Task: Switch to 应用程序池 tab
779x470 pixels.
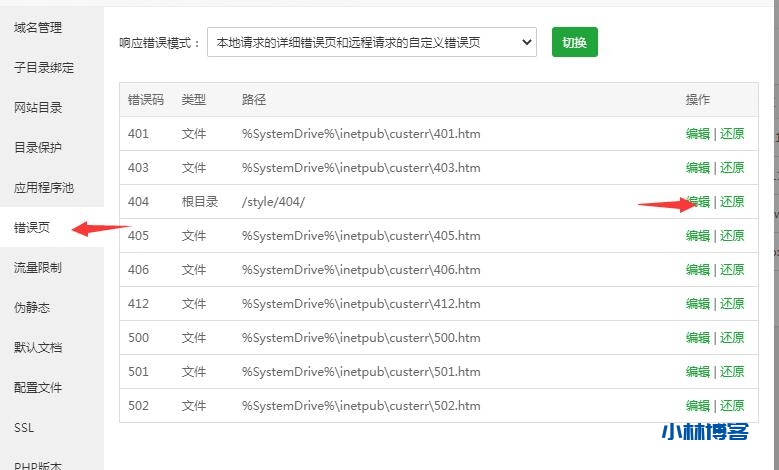Action: 44,187
